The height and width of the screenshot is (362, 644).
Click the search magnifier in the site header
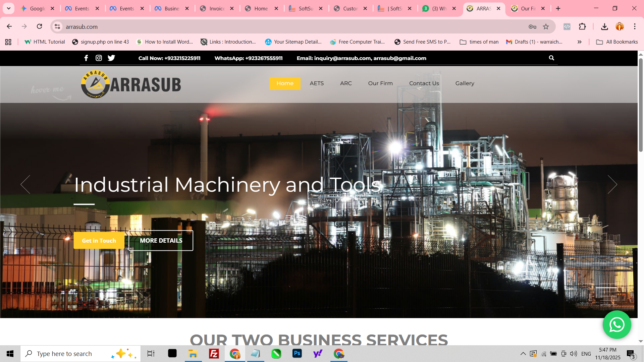pos(551,58)
